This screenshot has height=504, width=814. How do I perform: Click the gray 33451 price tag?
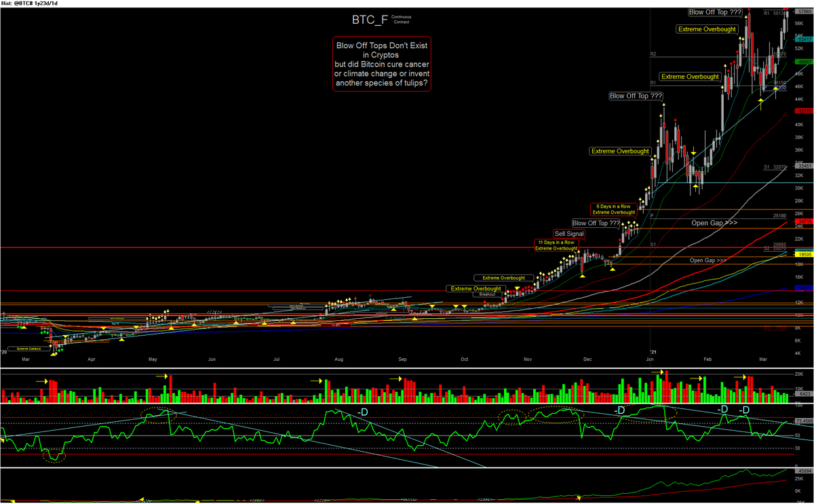coord(805,166)
